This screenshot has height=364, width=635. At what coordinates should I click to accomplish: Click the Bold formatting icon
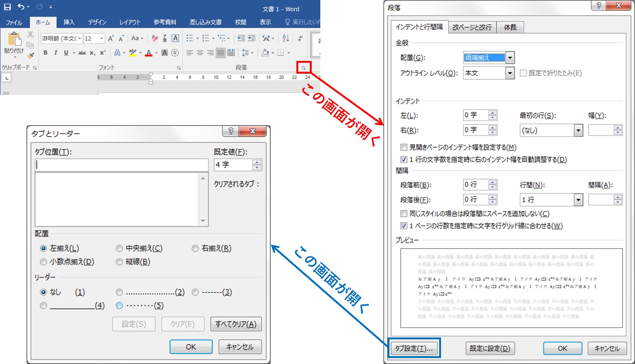pos(46,53)
